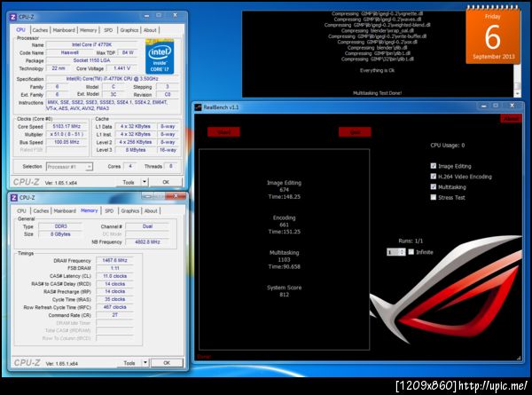Image resolution: width=532 pixels, height=395 pixels.
Task: Click the red Start button in RealBench
Action: point(223,131)
